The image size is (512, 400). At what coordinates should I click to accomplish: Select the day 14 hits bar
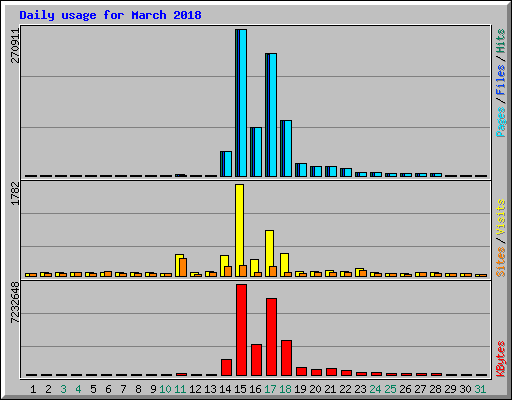coord(226,164)
